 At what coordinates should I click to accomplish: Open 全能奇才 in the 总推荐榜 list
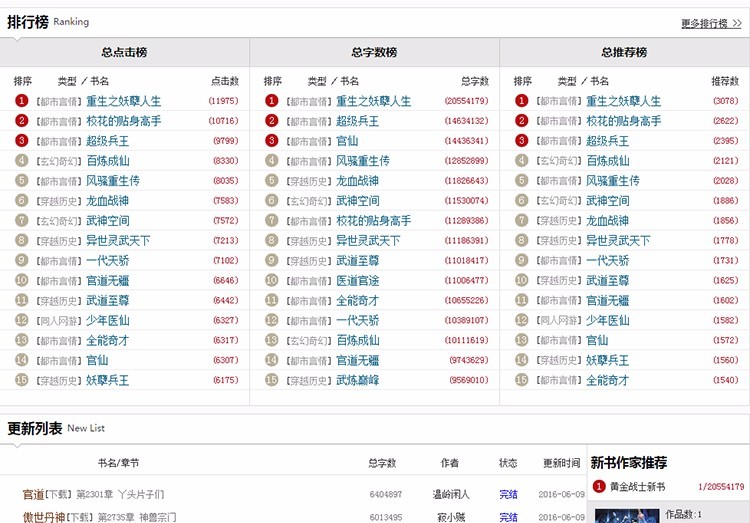click(x=608, y=380)
